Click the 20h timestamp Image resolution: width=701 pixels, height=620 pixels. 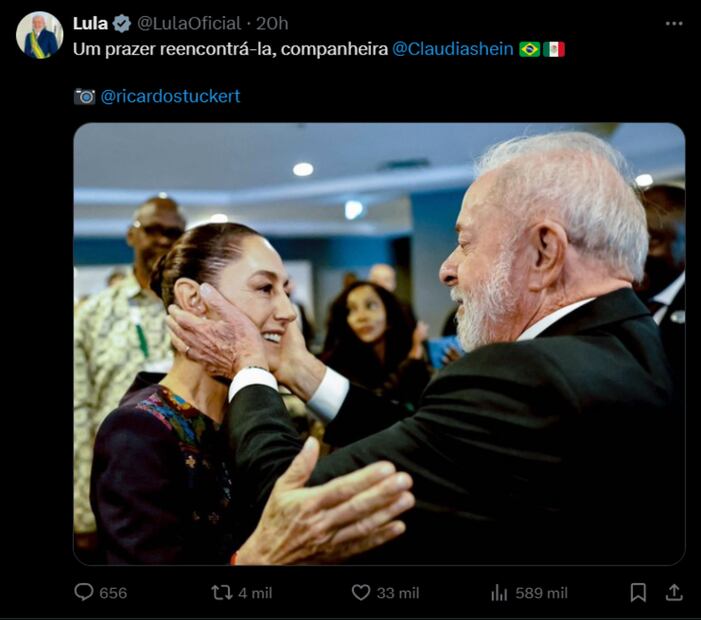pyautogui.click(x=272, y=23)
